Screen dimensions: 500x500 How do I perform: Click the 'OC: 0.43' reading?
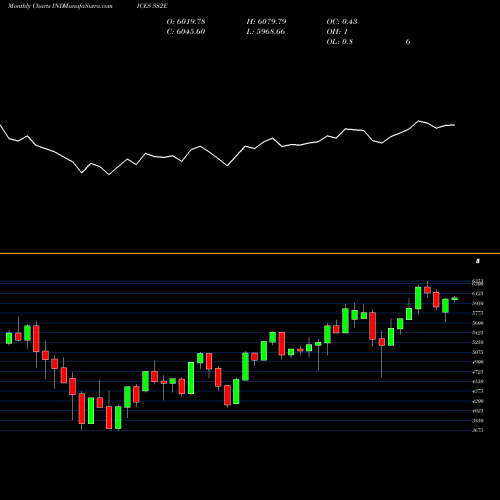pos(342,22)
